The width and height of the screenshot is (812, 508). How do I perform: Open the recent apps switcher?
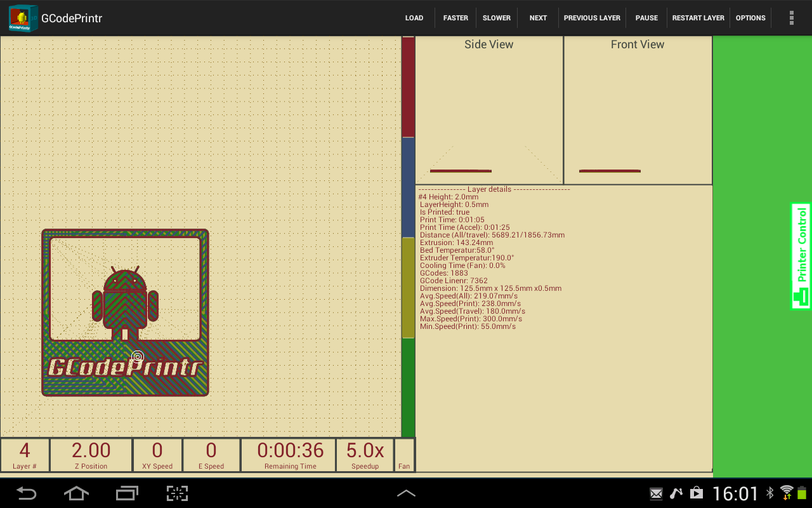(x=127, y=493)
